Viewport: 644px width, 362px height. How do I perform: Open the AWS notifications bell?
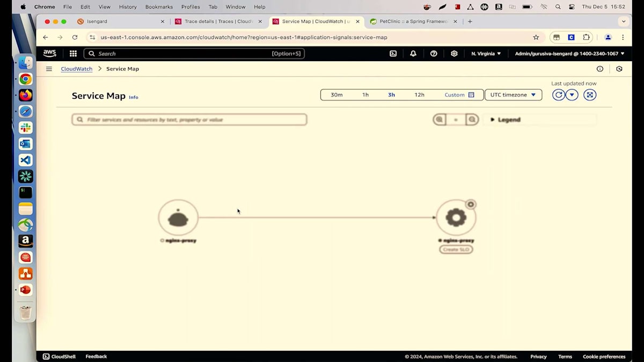tap(413, 54)
